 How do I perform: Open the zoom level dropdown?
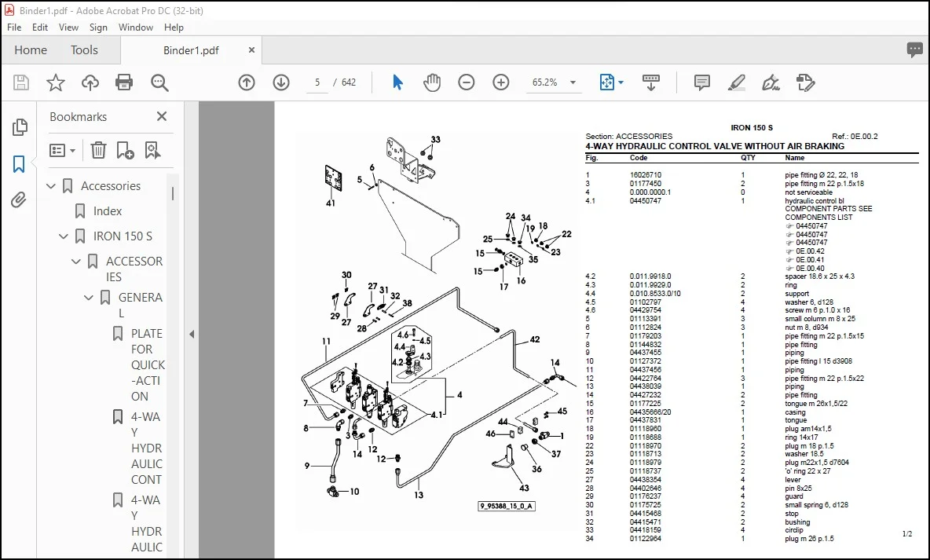pyautogui.click(x=573, y=82)
